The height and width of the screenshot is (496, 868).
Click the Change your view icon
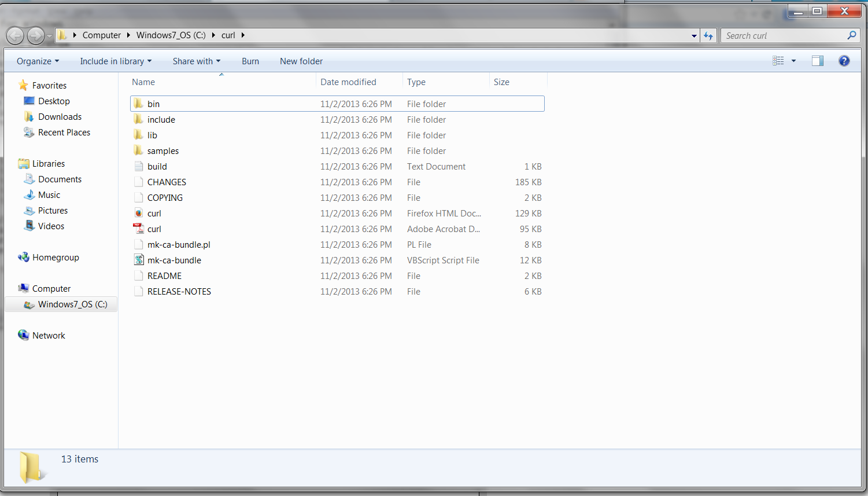pos(778,61)
